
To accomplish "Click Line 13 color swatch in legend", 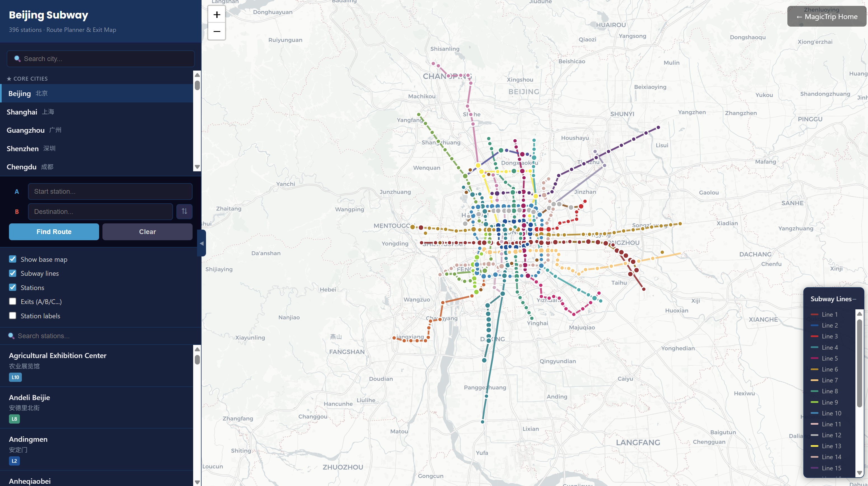I will pyautogui.click(x=815, y=446).
